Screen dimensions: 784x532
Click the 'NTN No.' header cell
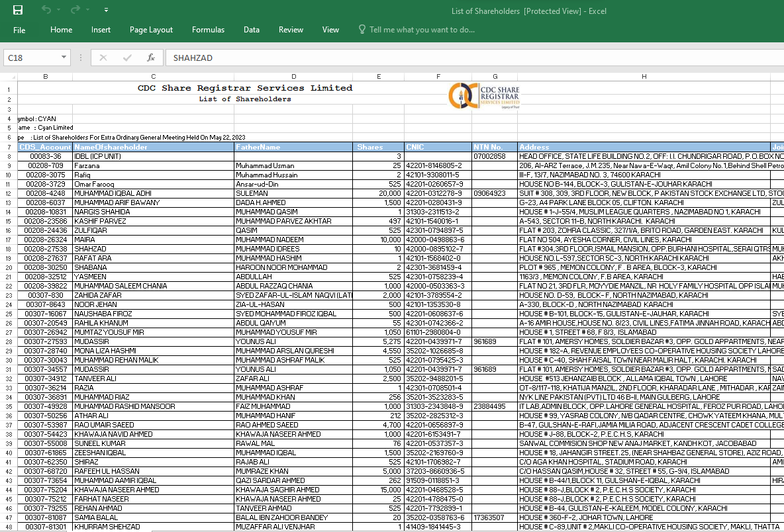click(x=495, y=148)
